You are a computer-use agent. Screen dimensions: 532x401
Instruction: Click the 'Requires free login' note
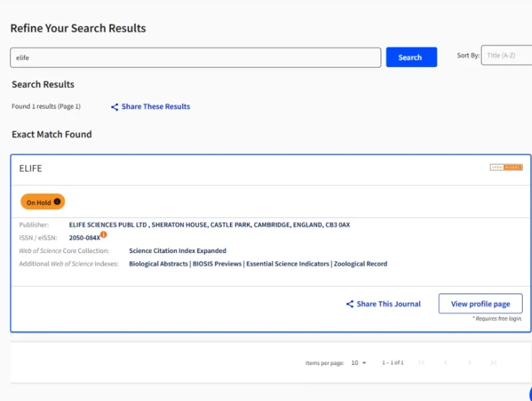click(x=497, y=319)
